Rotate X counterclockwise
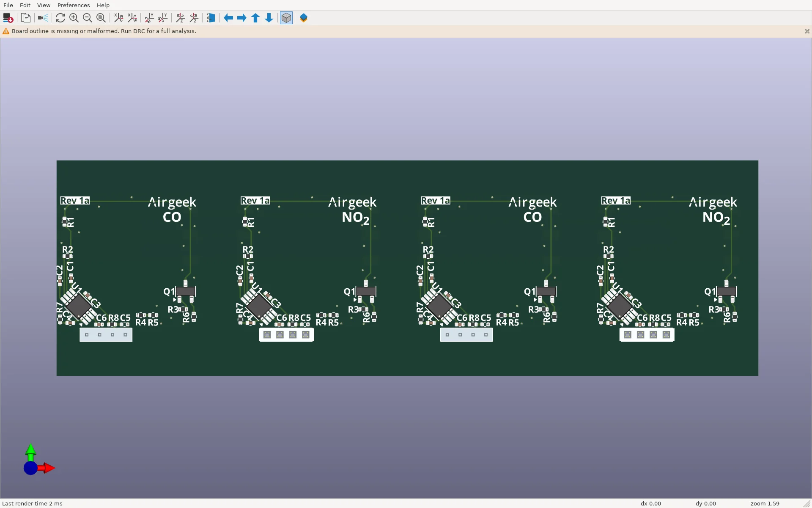812x508 pixels. click(x=132, y=18)
